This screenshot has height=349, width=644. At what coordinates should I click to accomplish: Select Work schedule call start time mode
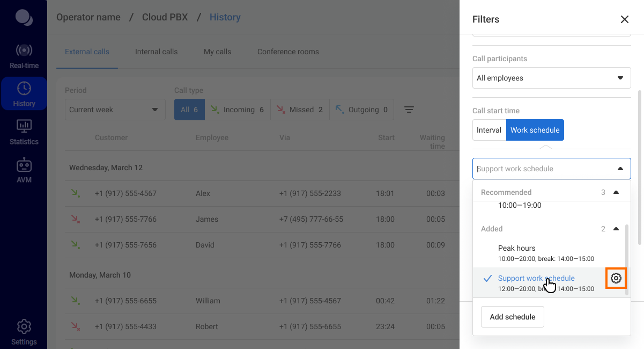click(535, 130)
